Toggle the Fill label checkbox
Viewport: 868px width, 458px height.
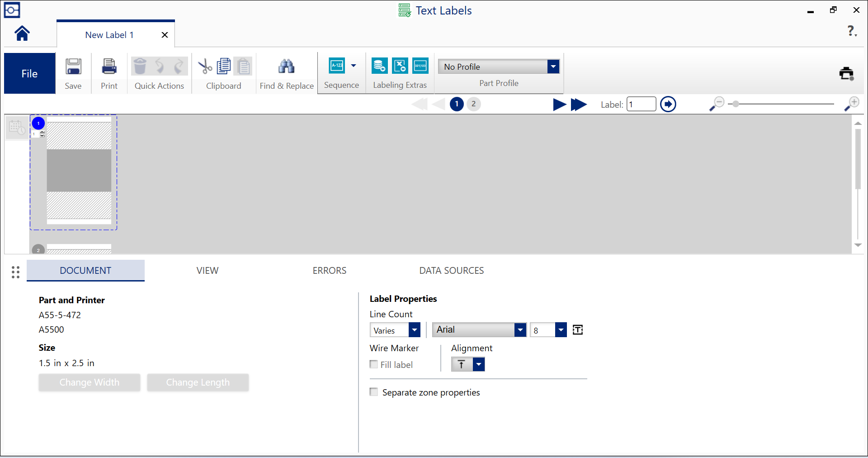(x=374, y=364)
